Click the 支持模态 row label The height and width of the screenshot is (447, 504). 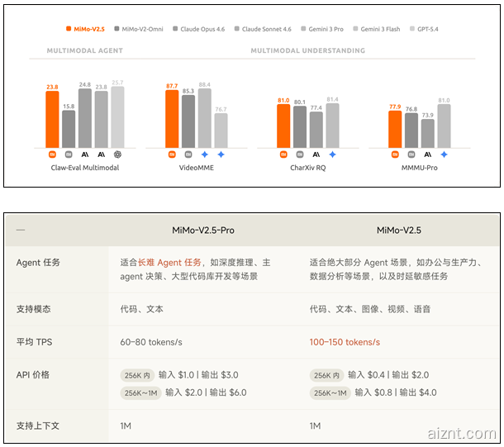pos(33,309)
